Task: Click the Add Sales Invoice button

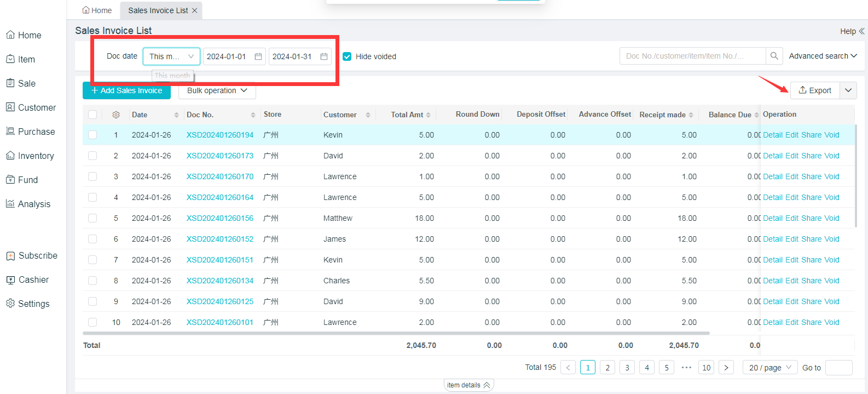Action: [x=126, y=90]
